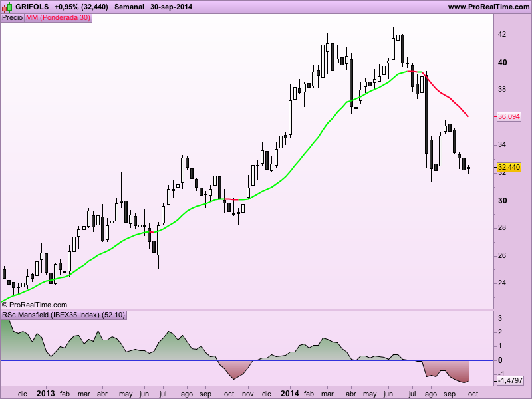The image size is (532, 399).
Task: Click the nov month on time axis
Action: (x=247, y=394)
